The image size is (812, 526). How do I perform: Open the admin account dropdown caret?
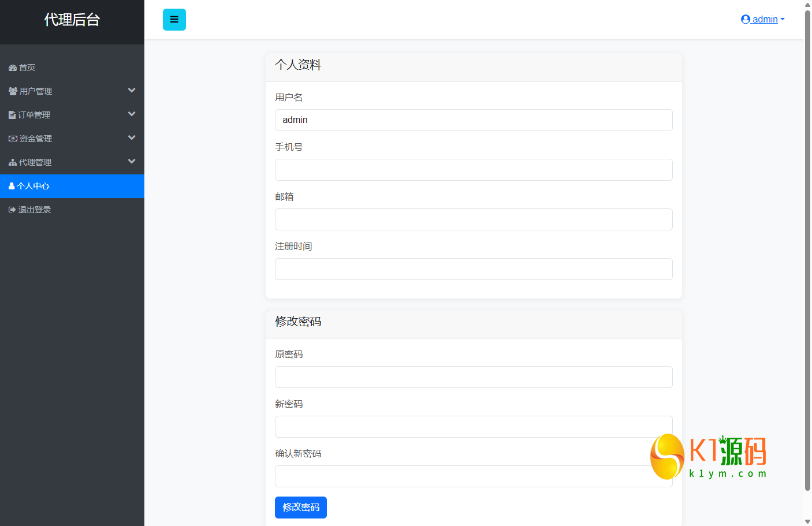coord(783,20)
